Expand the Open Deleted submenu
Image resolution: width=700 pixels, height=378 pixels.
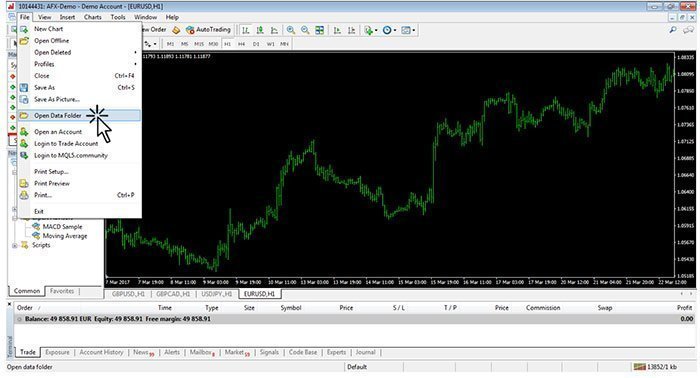point(79,52)
